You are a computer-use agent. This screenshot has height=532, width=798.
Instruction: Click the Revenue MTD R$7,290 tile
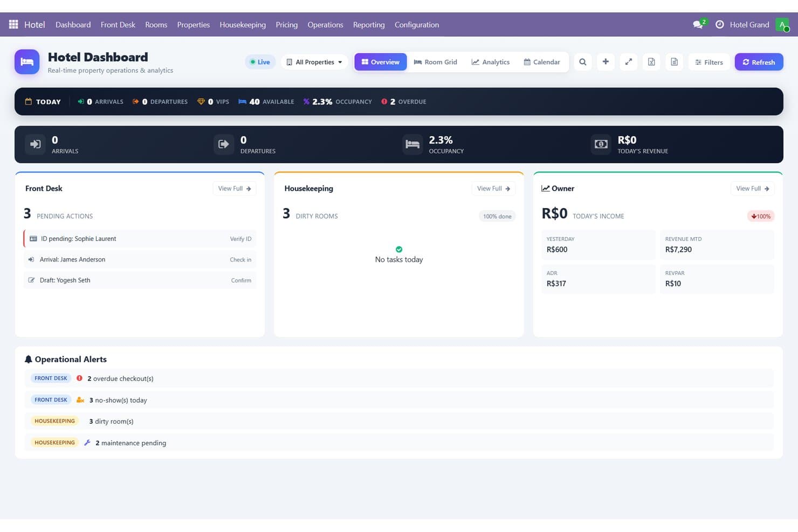[717, 245]
